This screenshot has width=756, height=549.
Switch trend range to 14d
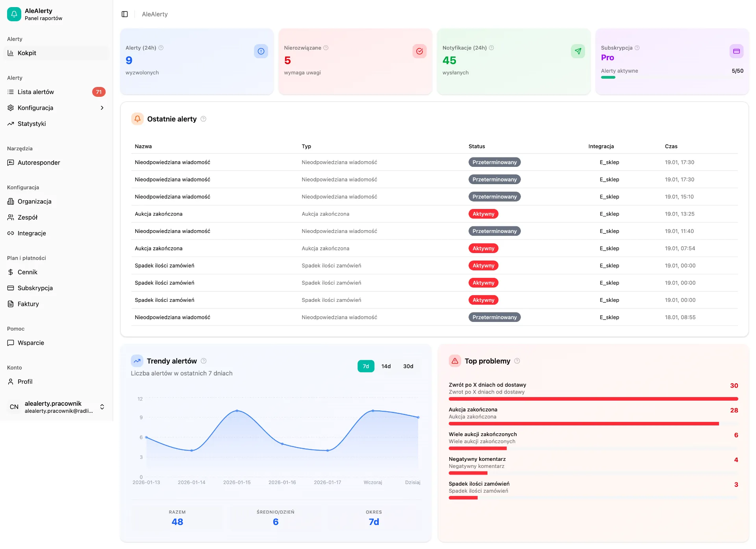[386, 366]
